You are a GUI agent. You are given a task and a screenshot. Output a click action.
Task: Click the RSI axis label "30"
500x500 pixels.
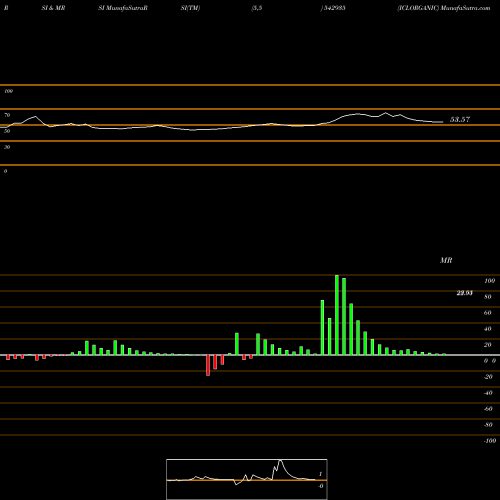click(7, 147)
